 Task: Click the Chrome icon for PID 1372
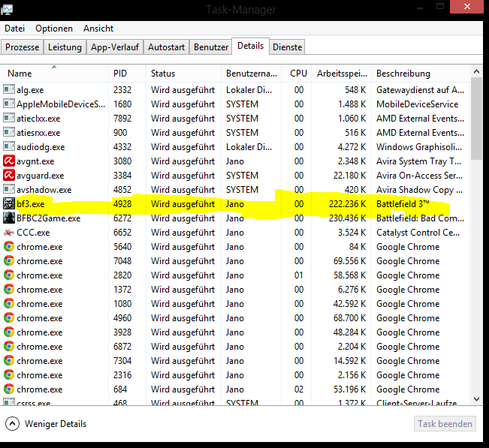click(9, 290)
